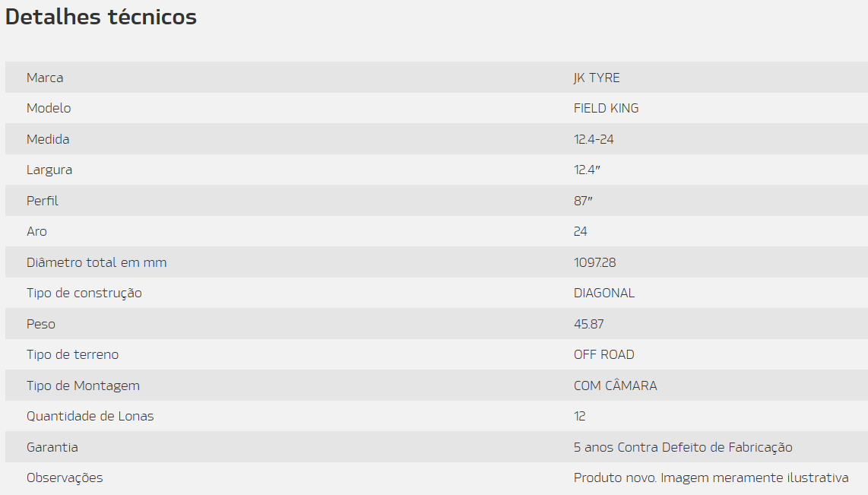Viewport: 868px width, 495px height.
Task: Select the Largura row label
Action: coord(49,170)
